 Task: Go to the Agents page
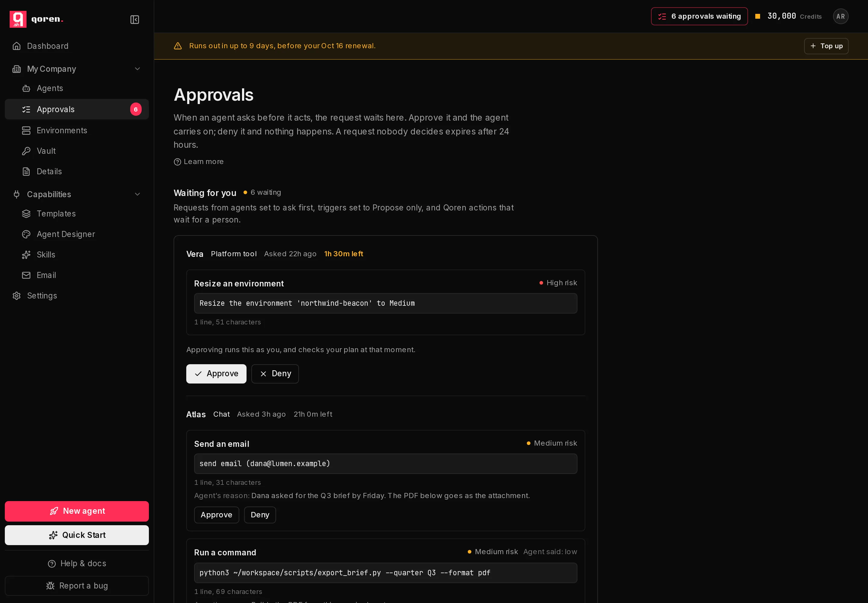(77, 88)
